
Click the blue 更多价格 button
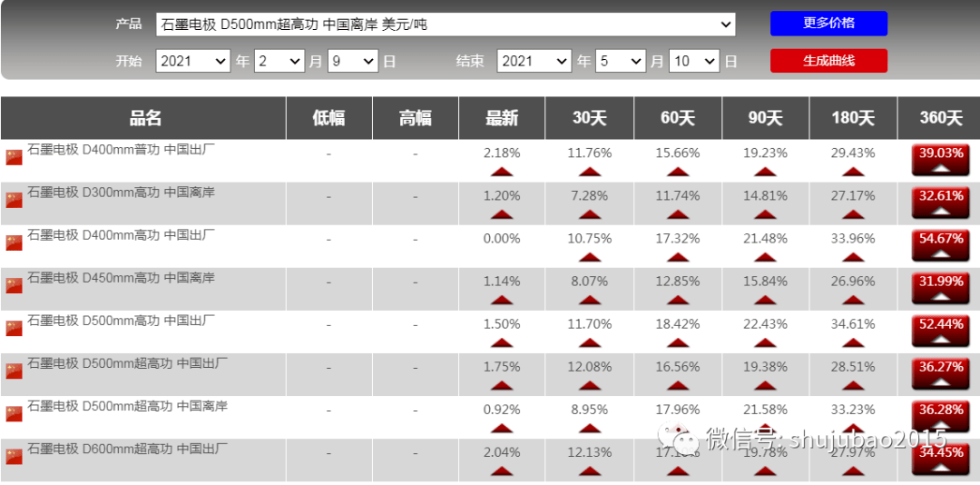click(x=828, y=24)
